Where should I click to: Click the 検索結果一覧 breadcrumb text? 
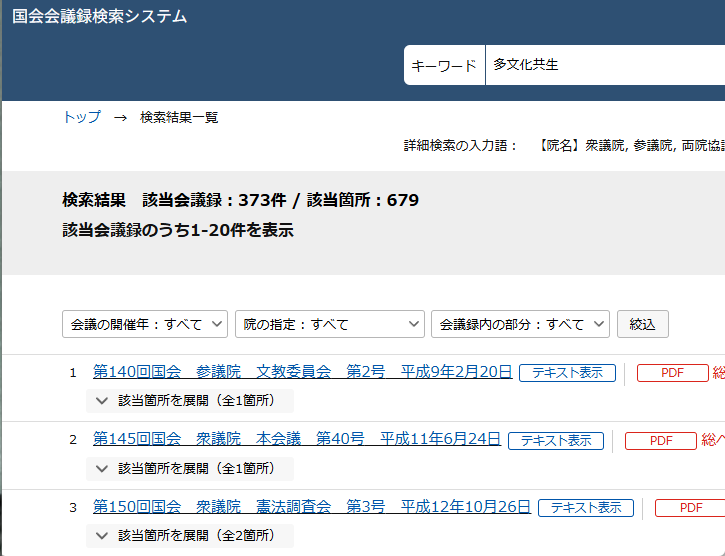(179, 118)
